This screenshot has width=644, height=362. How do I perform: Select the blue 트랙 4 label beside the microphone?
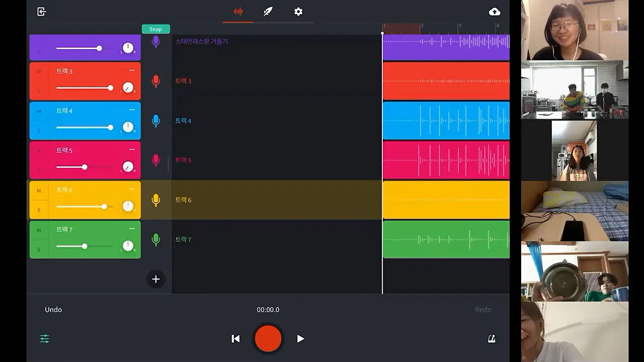(183, 121)
